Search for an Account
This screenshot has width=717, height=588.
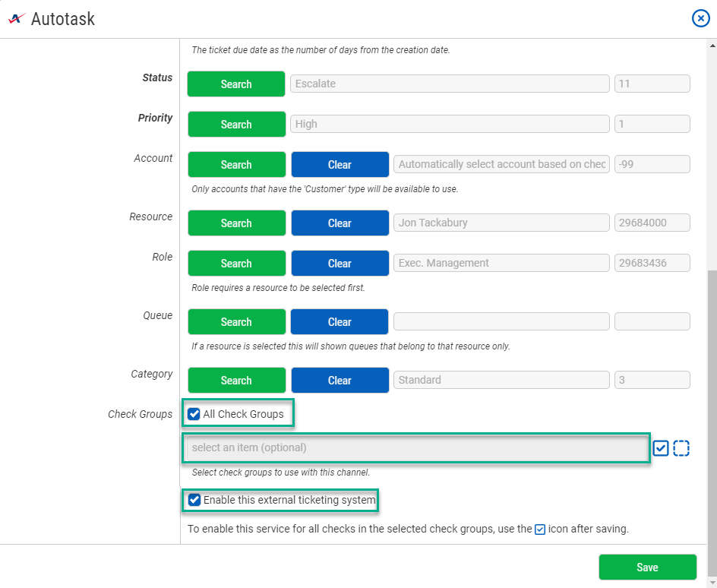[236, 165]
